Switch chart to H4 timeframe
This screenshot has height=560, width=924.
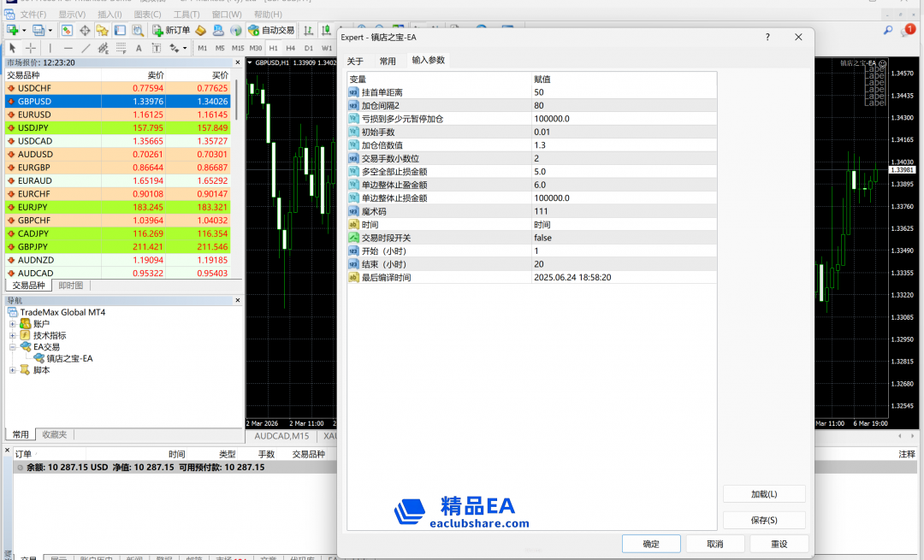tap(291, 48)
